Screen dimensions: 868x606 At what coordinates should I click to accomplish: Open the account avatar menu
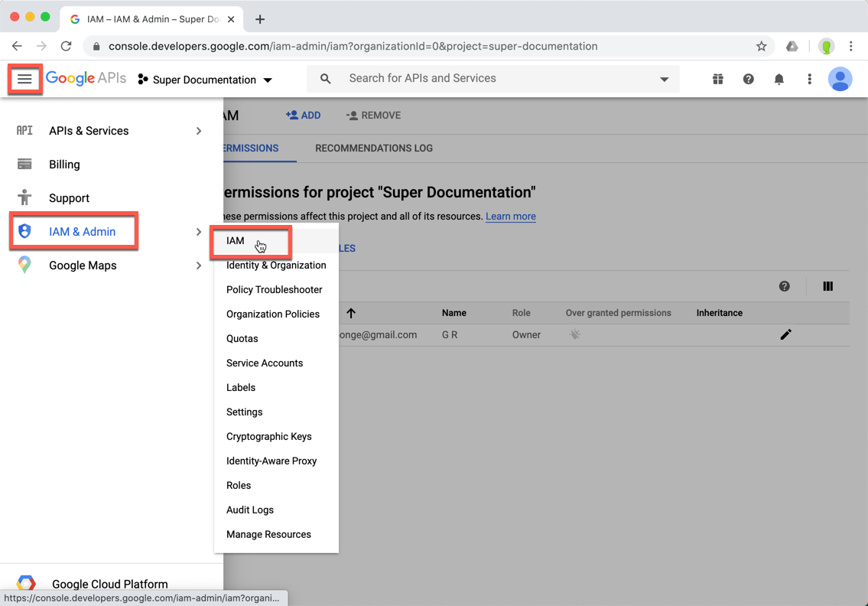(840, 79)
